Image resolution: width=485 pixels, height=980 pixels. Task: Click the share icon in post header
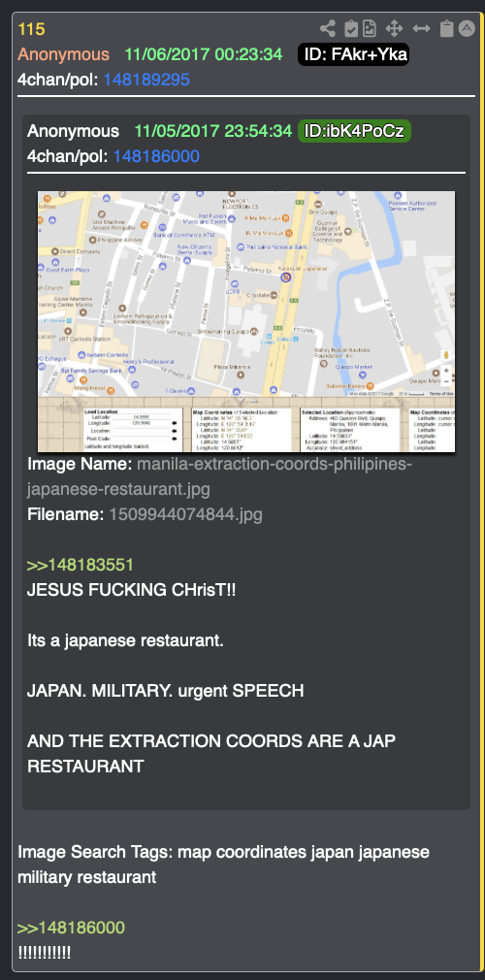(327, 28)
